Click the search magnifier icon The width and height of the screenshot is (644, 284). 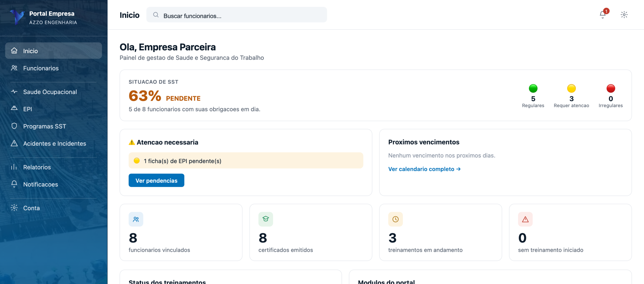point(156,15)
